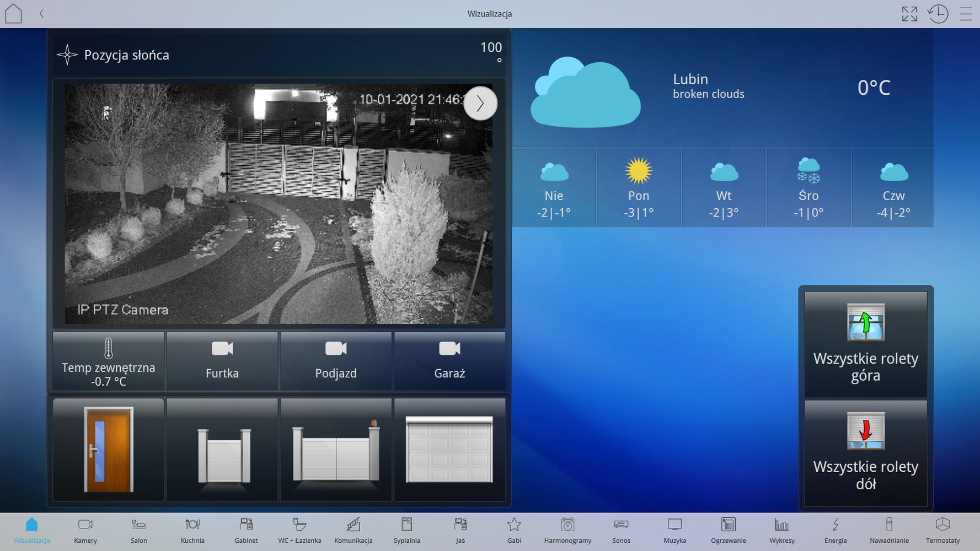This screenshot has width=980, height=551.
Task: Show next camera with the arrow button
Action: point(480,103)
